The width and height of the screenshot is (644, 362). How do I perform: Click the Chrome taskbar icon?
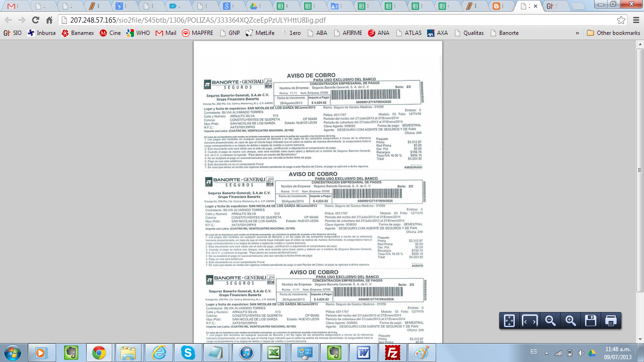pos(99,352)
